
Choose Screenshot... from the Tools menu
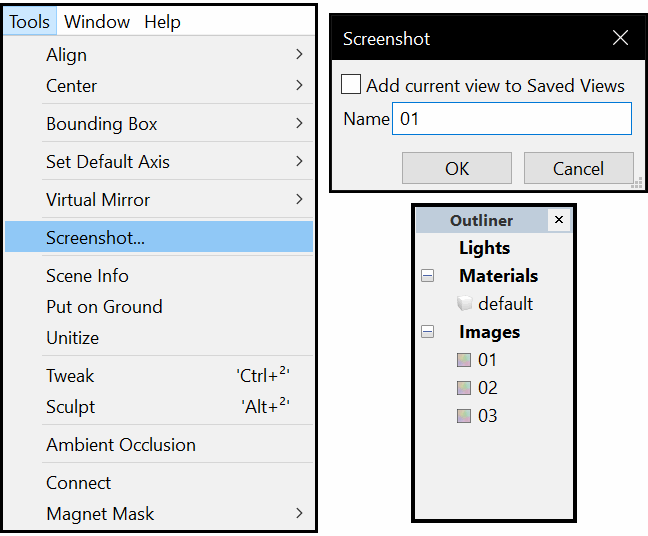point(95,237)
